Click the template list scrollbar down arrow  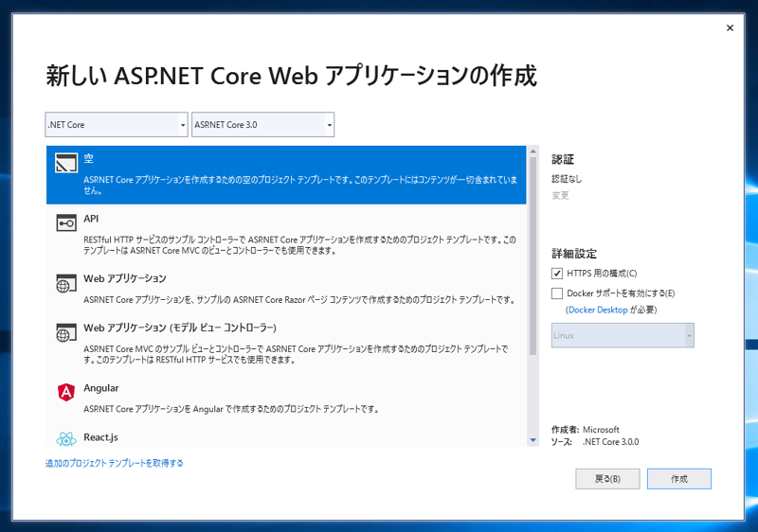click(533, 440)
